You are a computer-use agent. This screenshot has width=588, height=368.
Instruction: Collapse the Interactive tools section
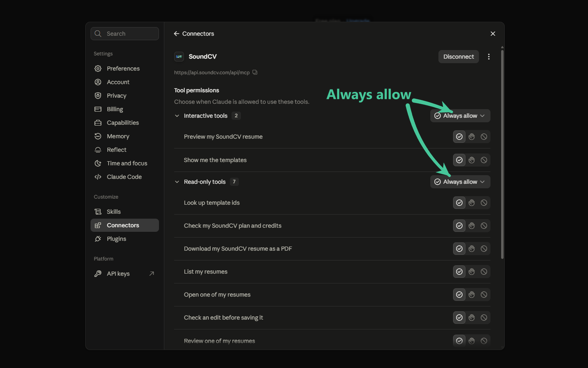(x=177, y=116)
